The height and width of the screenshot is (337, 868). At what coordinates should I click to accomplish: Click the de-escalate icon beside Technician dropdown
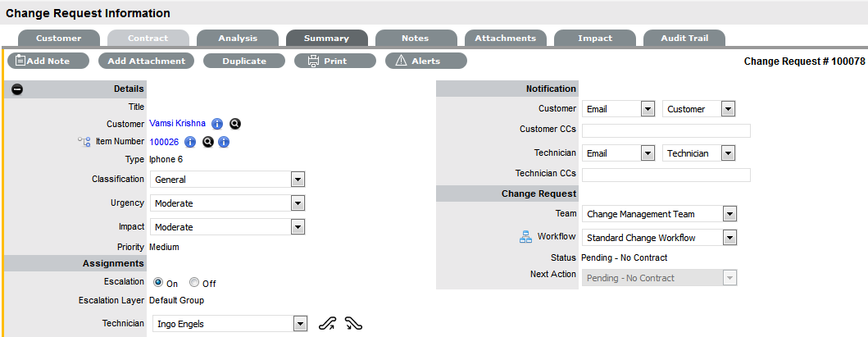[x=354, y=324]
